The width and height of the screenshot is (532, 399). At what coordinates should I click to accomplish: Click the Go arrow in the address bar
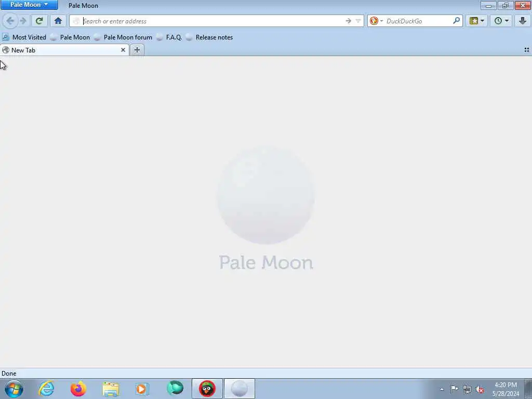click(x=348, y=21)
